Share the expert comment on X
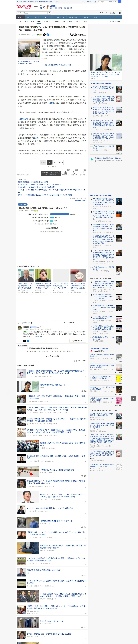Screen dimensions: 138x644 tap(25, 341)
